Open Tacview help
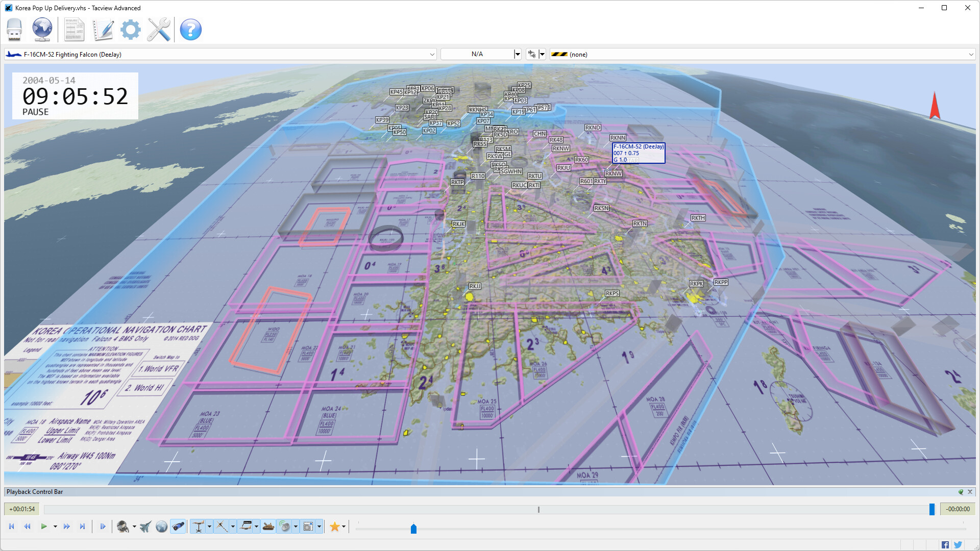The height and width of the screenshot is (551, 980). point(190,30)
